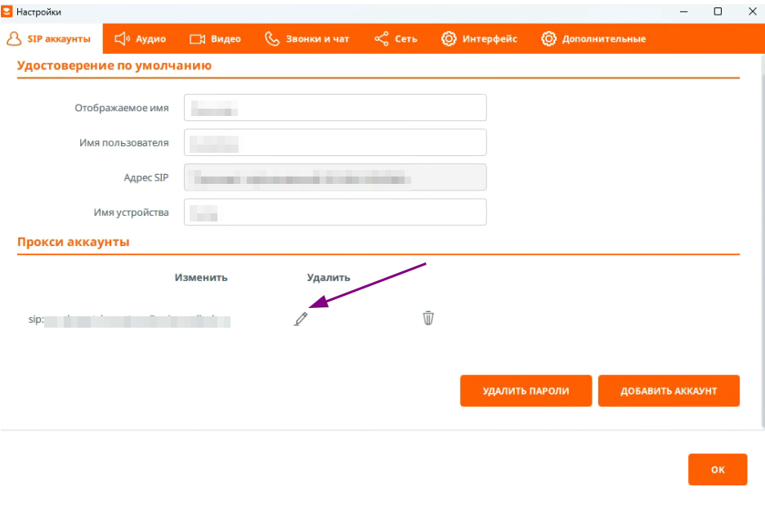Minimize the Настройки window
The image size is (765, 532).
685,11
